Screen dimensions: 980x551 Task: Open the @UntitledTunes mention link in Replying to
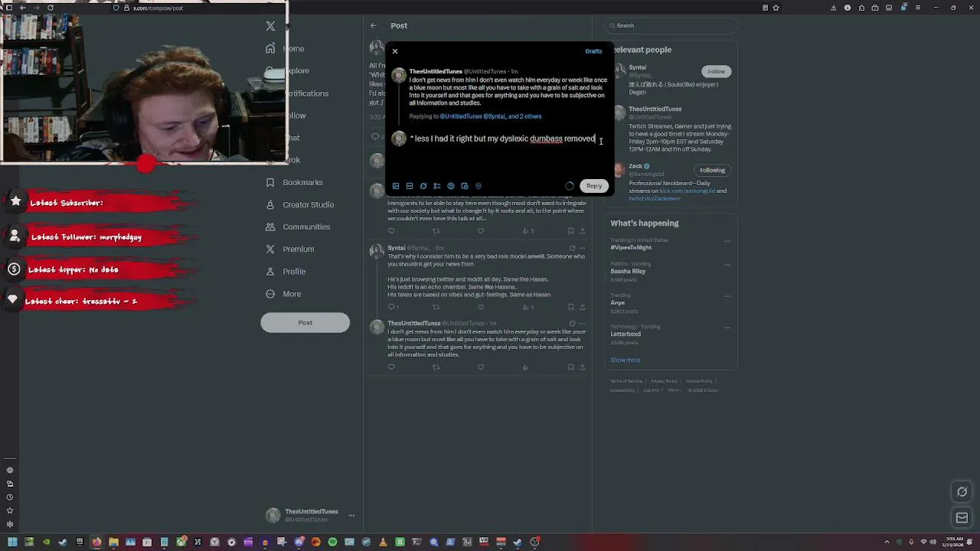click(x=461, y=116)
